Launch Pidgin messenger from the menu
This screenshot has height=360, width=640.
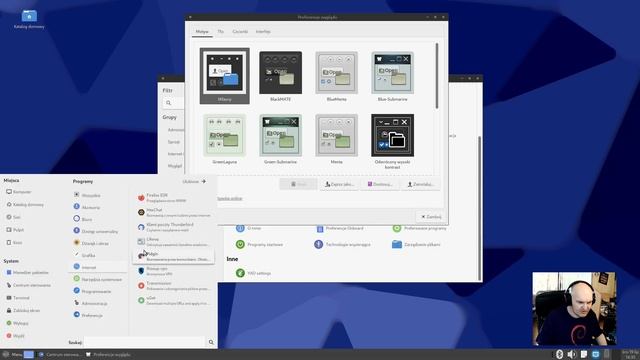[x=173, y=256]
